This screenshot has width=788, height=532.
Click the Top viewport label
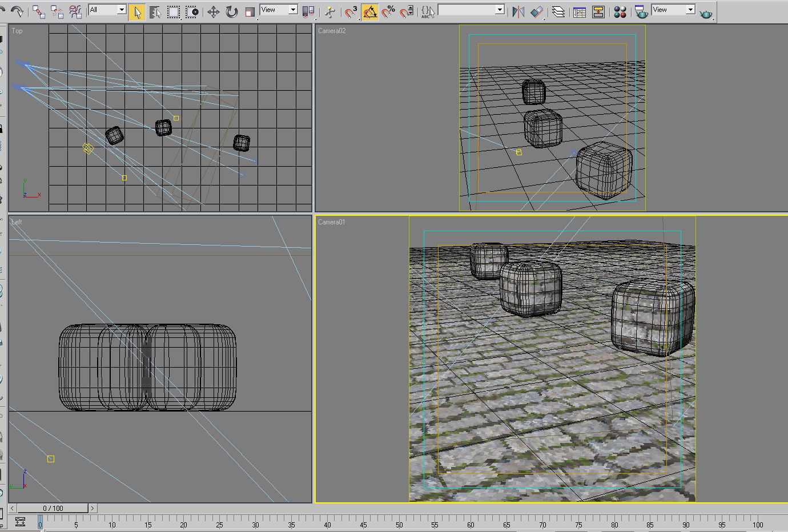17,31
